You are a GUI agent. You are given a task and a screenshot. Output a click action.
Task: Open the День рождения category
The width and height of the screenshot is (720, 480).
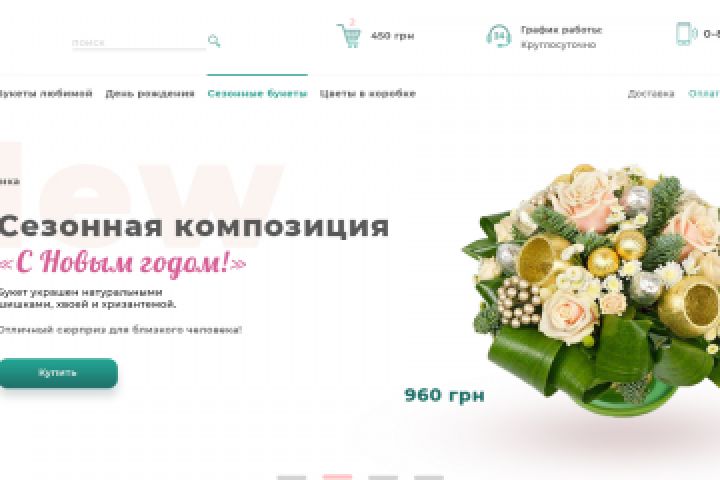click(150, 94)
